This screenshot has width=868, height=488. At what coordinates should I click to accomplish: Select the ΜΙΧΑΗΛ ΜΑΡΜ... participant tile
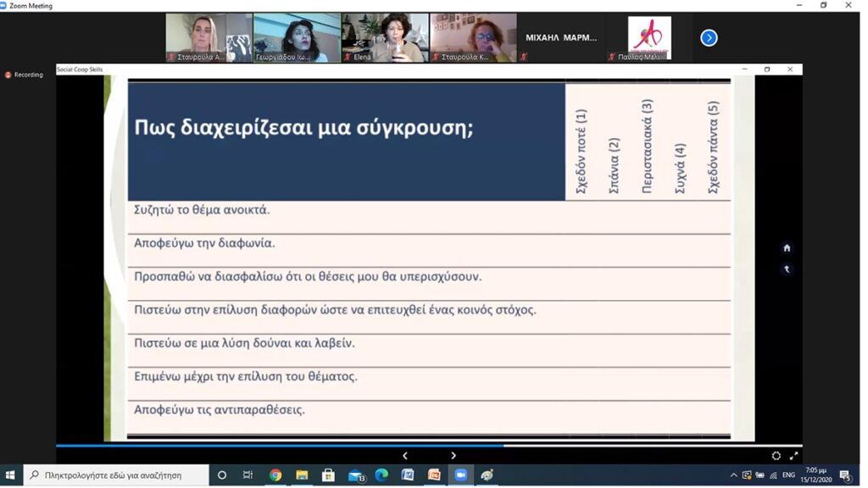tap(561, 38)
